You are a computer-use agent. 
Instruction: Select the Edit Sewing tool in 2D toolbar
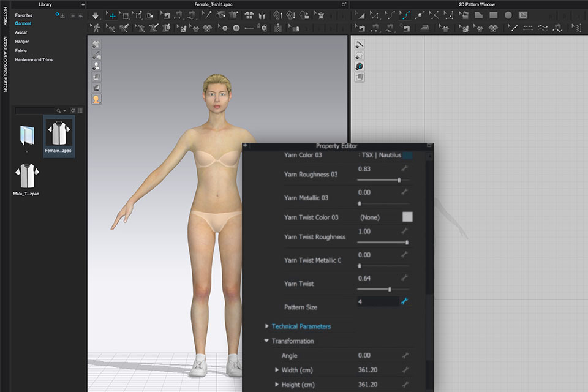point(360,28)
